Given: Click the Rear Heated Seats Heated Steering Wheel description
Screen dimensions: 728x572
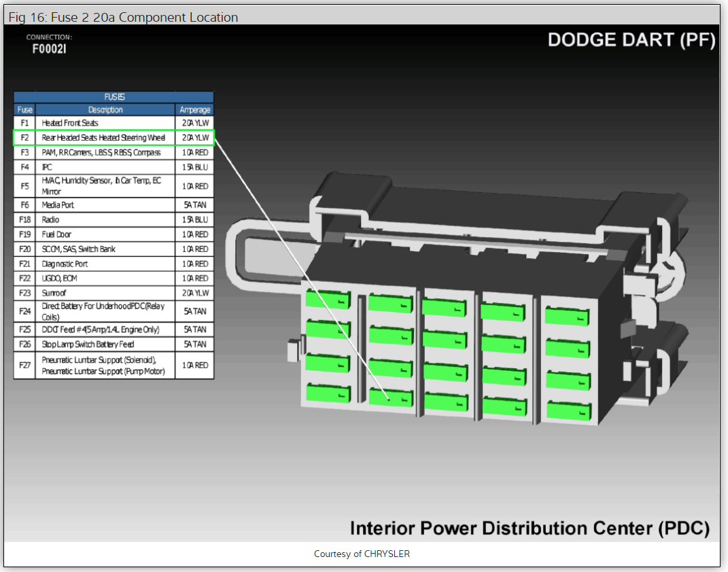Looking at the screenshot, I should pos(103,138).
